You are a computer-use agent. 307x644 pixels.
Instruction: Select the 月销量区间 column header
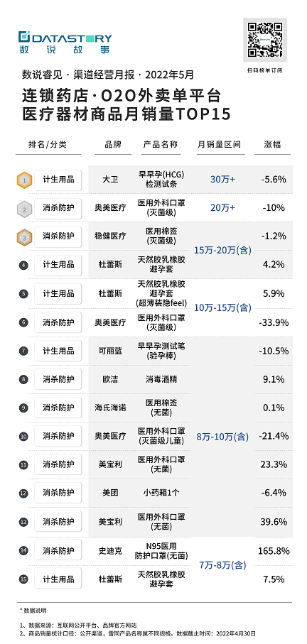[x=219, y=145]
